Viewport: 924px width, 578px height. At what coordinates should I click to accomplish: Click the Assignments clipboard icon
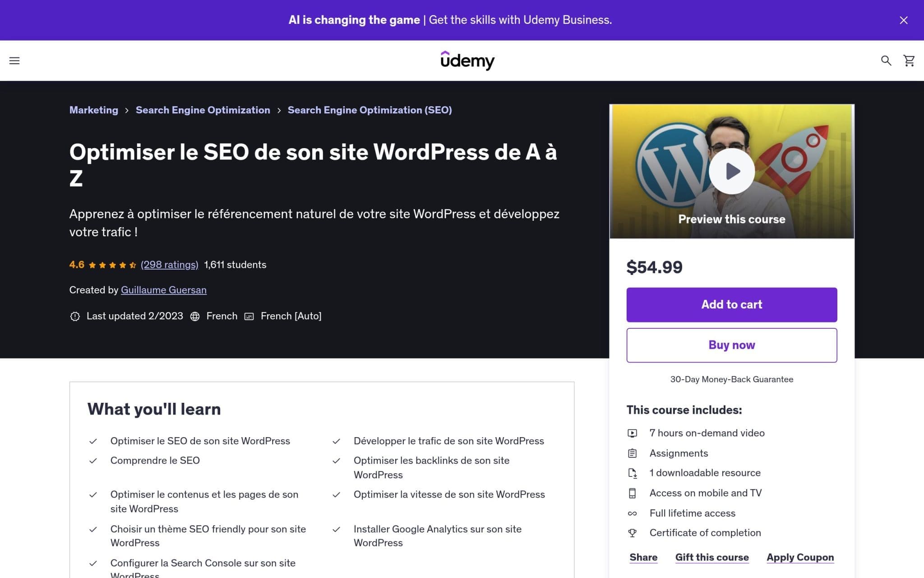point(633,453)
